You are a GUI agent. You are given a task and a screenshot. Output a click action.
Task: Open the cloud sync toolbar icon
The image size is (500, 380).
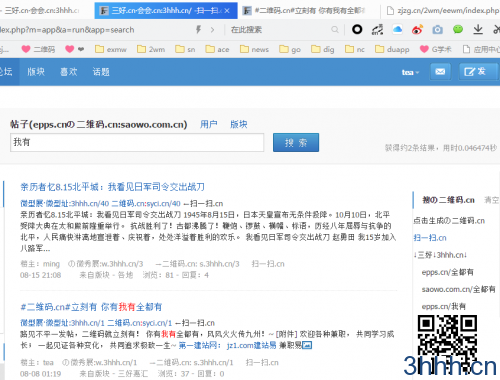(x=397, y=30)
